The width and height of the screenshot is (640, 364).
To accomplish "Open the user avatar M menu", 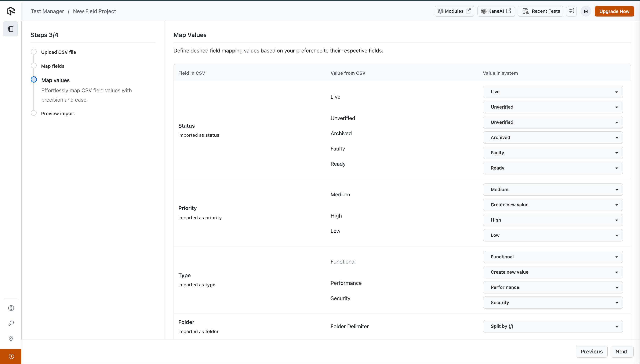I will 586,11.
